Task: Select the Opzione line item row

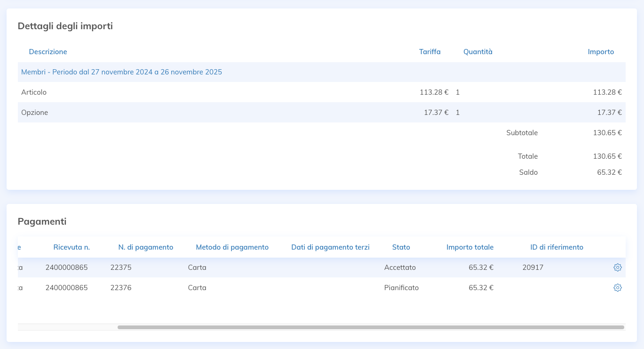Action: [x=34, y=113]
